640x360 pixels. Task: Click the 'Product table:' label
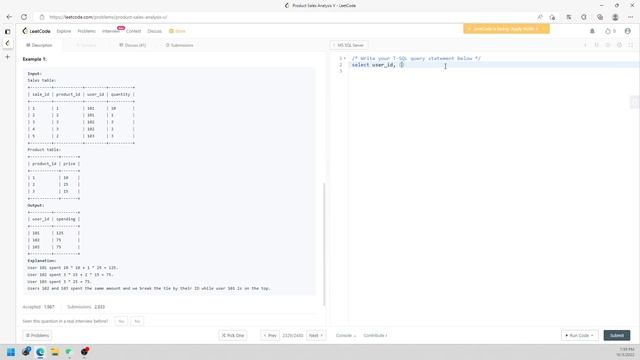44,150
